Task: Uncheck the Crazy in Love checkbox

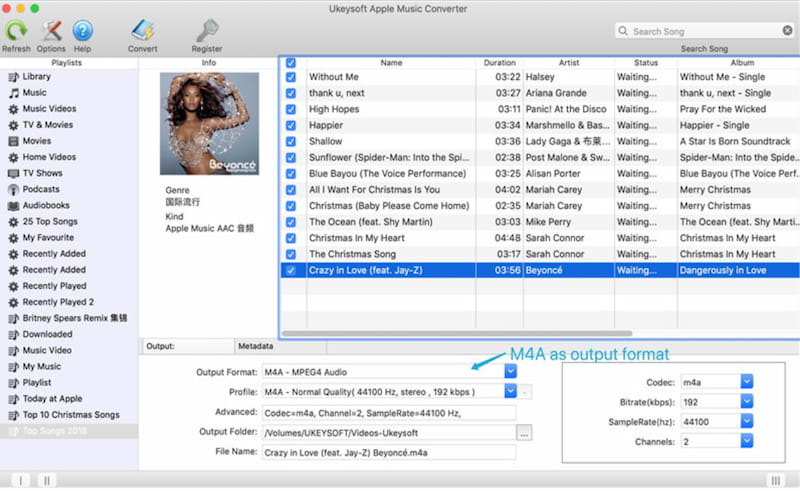Action: pyautogui.click(x=291, y=271)
